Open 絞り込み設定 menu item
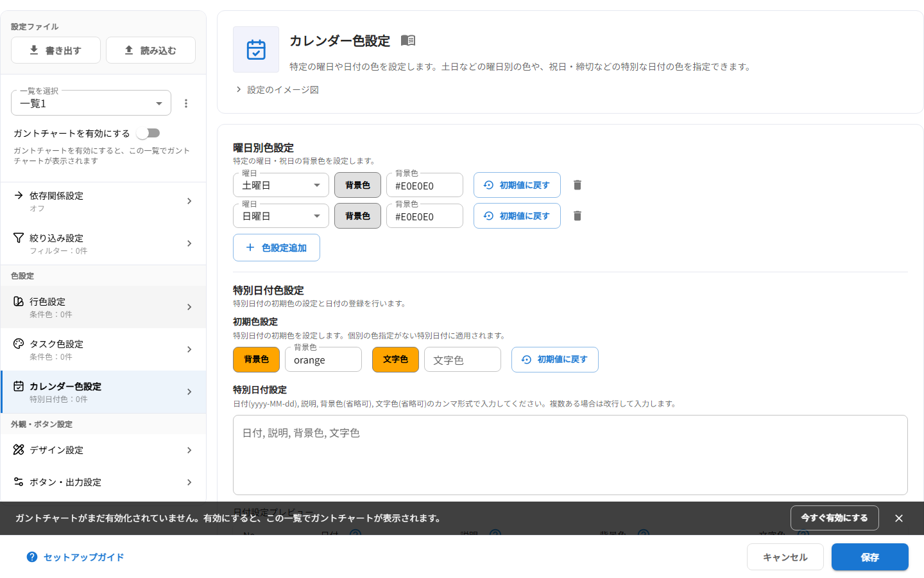Screen dimensions: 924x578 (x=103, y=243)
